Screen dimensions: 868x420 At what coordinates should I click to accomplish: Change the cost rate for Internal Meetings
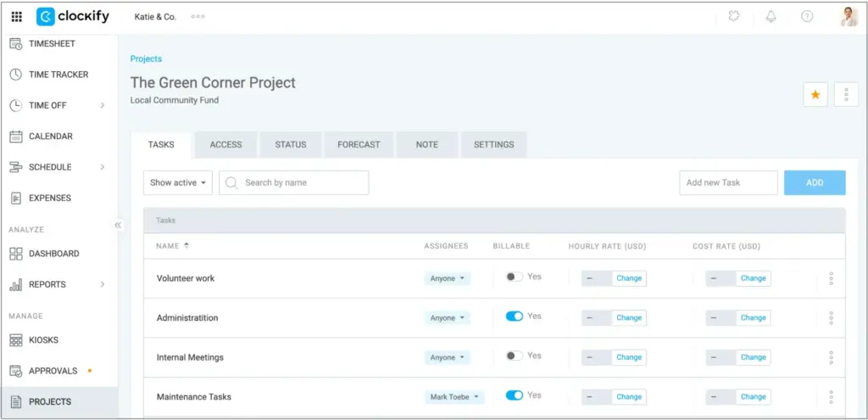[753, 357]
